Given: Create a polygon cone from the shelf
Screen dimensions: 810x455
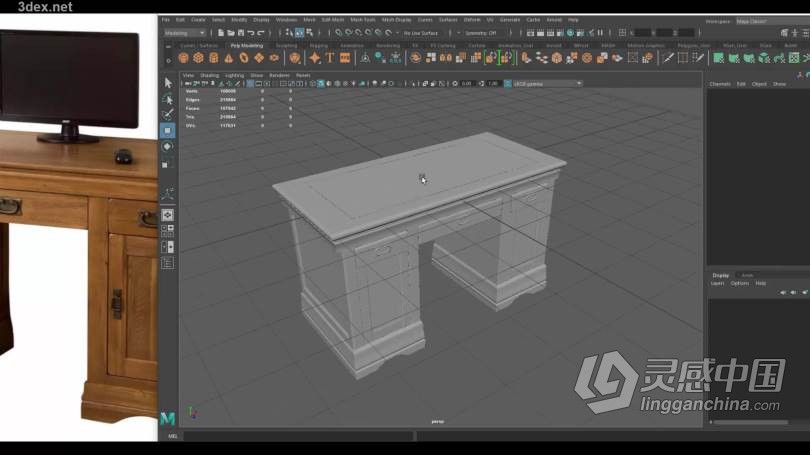Looking at the screenshot, I should pyautogui.click(x=228, y=58).
